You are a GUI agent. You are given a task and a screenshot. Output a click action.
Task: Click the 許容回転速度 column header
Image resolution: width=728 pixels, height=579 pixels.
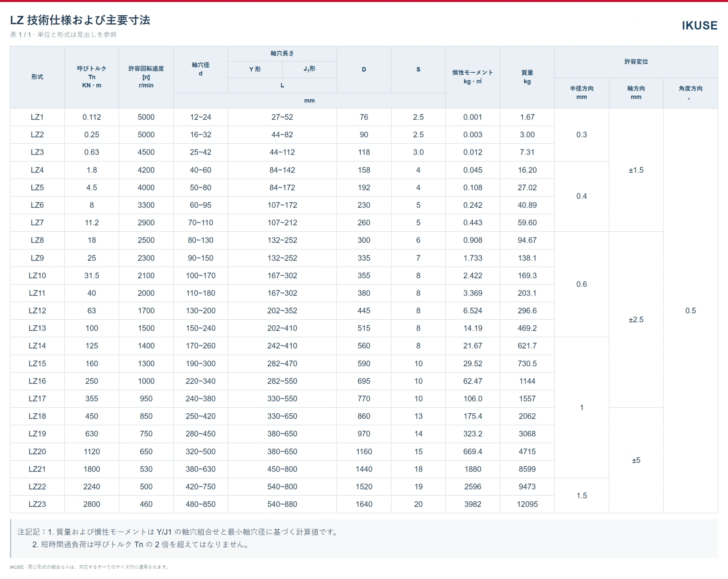point(146,77)
